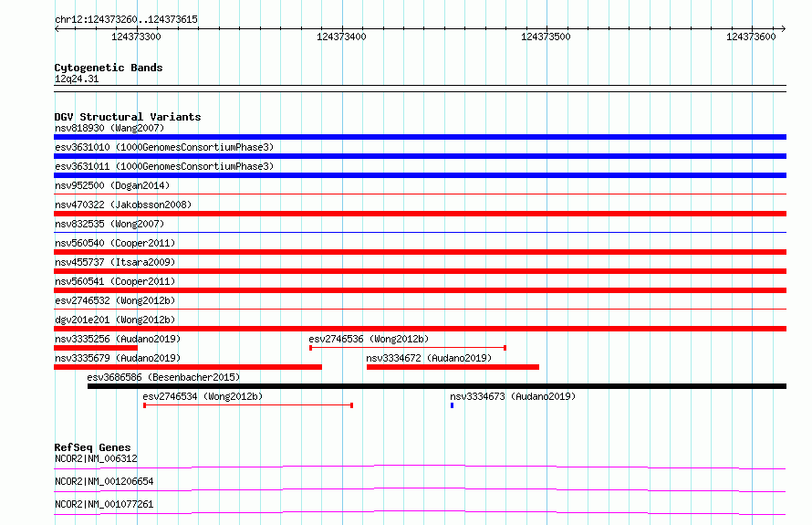This screenshot has width=812, height=525.
Task: Click dgv201e201 (Wong2012b) label
Action: pyautogui.click(x=115, y=320)
